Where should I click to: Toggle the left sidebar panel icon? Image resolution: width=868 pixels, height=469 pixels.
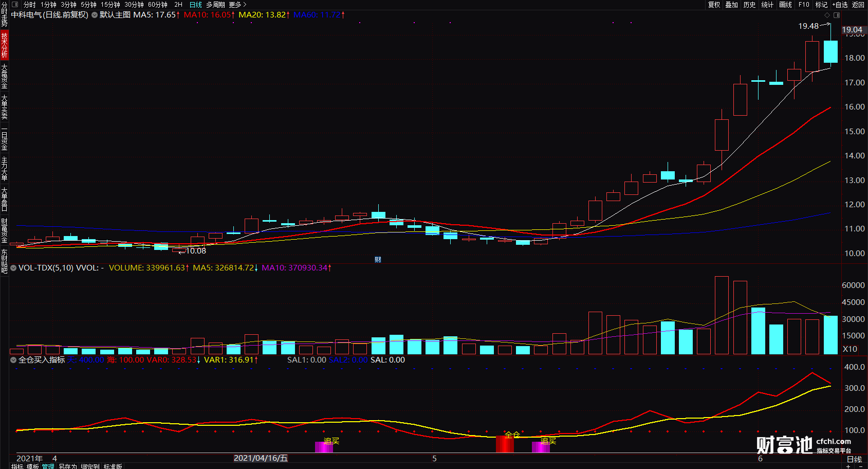pyautogui.click(x=15, y=5)
